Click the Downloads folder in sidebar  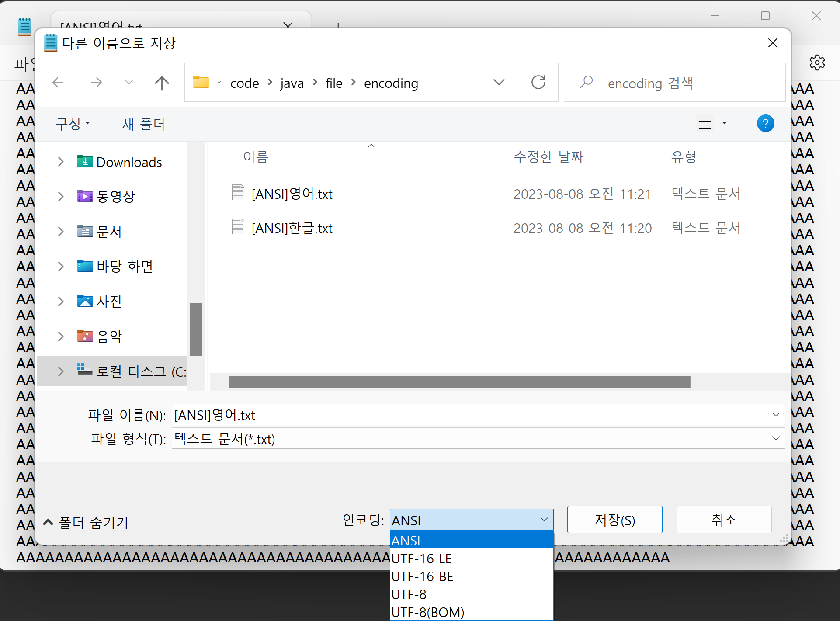(129, 162)
